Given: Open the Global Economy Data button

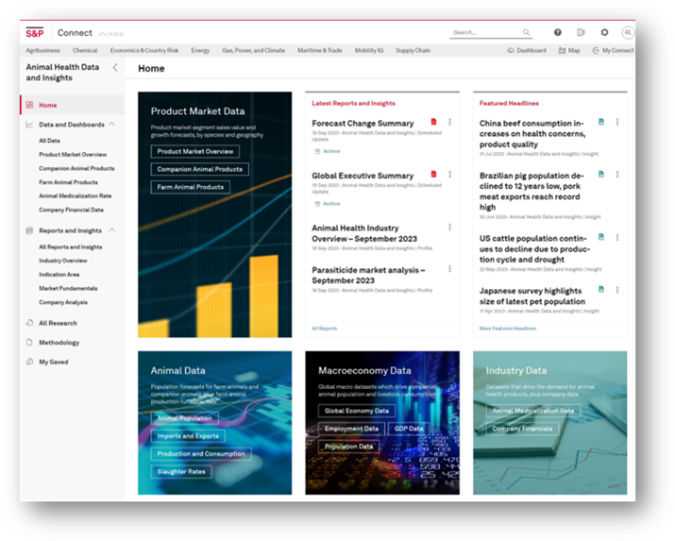Looking at the screenshot, I should (x=357, y=411).
